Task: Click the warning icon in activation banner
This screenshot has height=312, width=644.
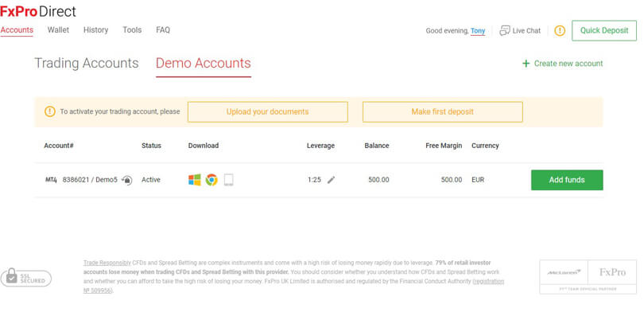Action: pyautogui.click(x=50, y=111)
